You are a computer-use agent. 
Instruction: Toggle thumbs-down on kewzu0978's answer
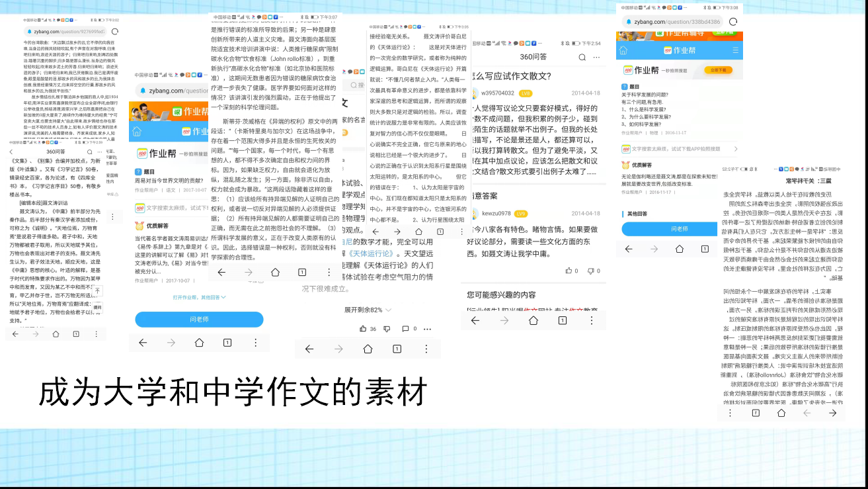pyautogui.click(x=590, y=271)
